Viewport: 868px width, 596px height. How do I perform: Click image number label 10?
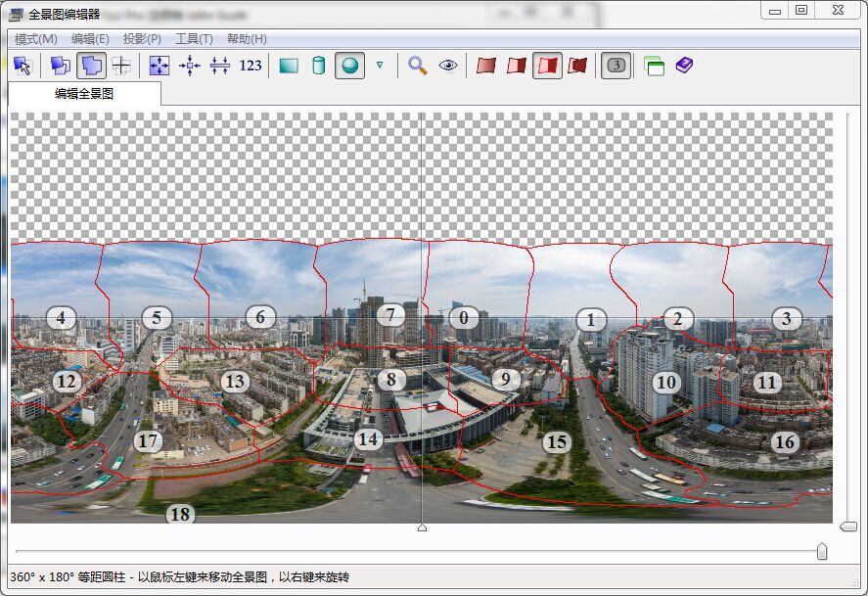pos(666,382)
